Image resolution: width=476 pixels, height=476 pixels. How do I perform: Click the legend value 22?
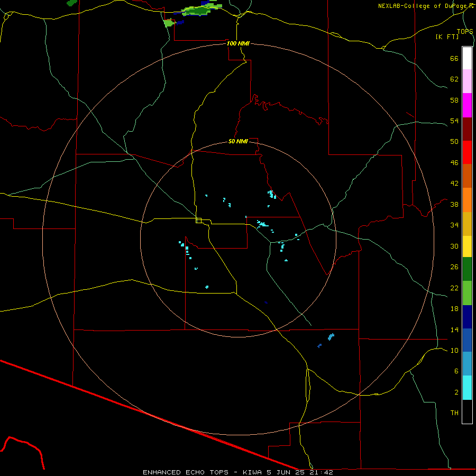454,288
